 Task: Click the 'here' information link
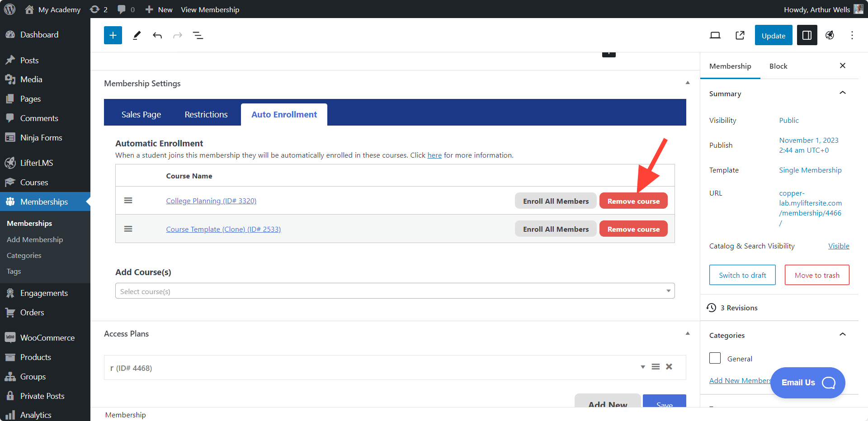pyautogui.click(x=434, y=155)
